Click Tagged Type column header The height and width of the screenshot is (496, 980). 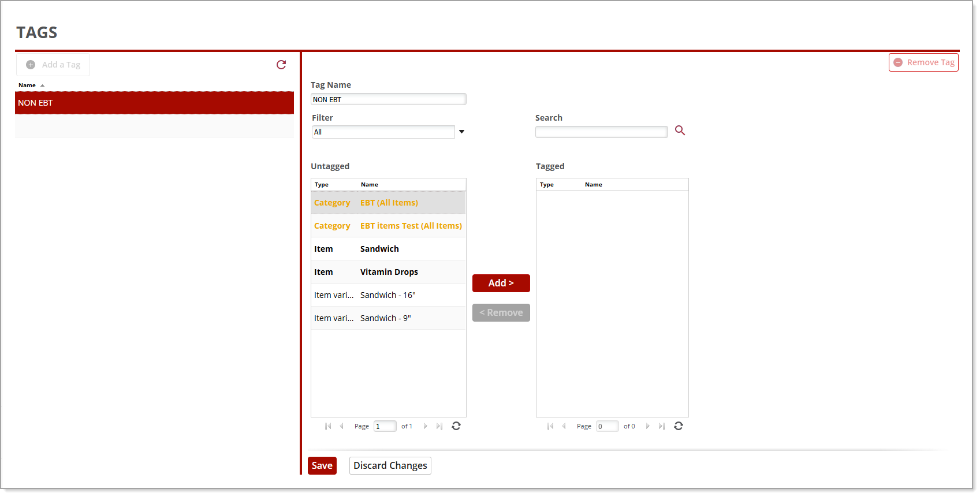click(547, 185)
